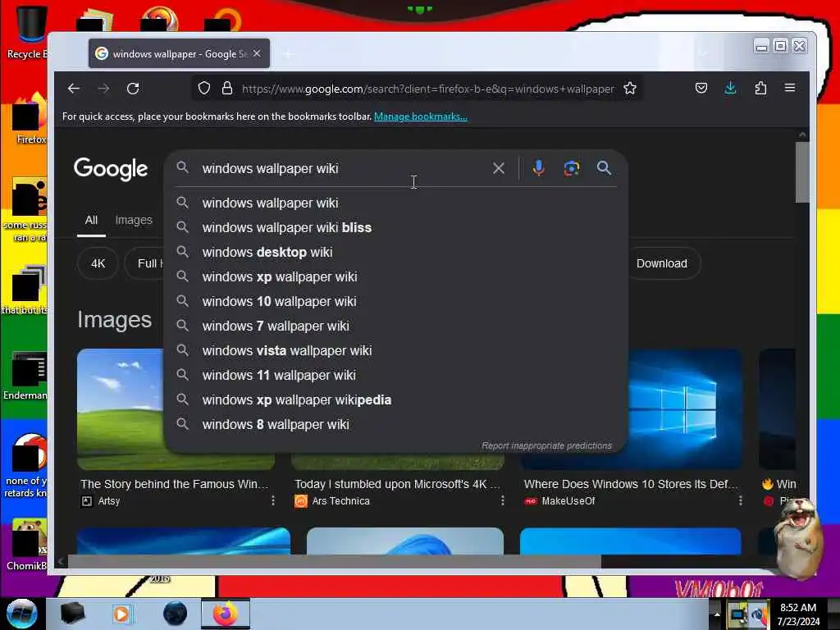Open 'Where Does Windows 10 Stores Its Def...' result

631,484
